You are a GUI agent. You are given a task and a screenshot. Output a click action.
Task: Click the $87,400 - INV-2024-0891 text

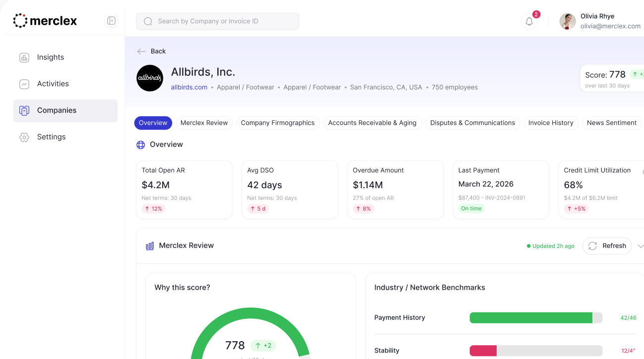click(x=492, y=198)
